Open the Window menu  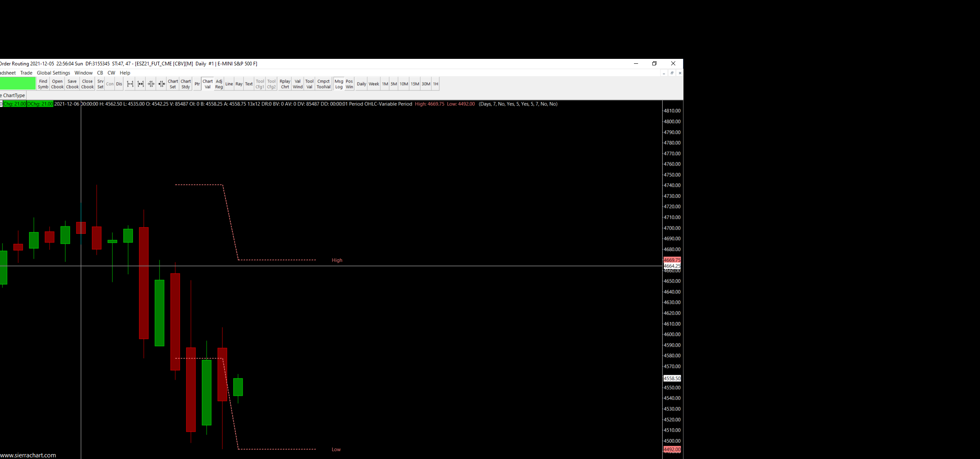click(x=83, y=73)
